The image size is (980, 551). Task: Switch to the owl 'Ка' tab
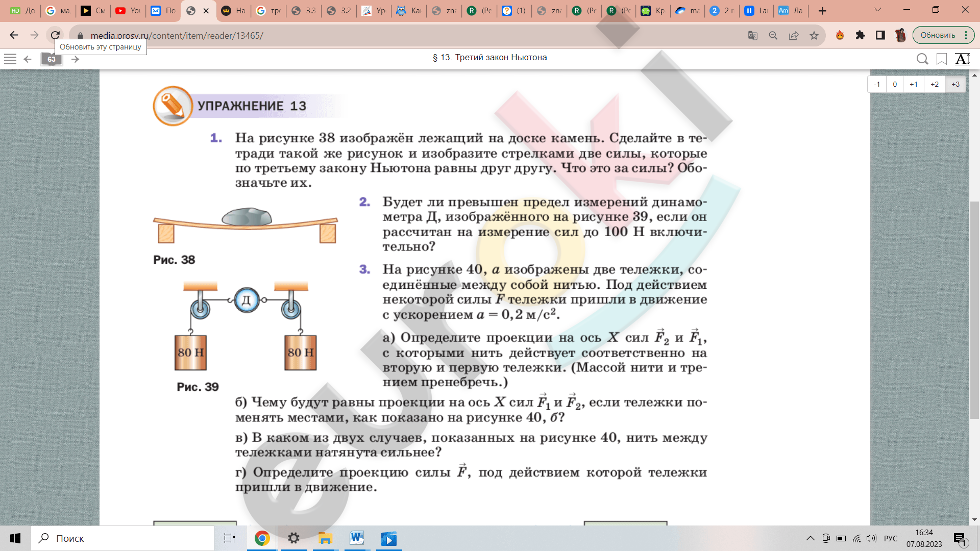409,11
